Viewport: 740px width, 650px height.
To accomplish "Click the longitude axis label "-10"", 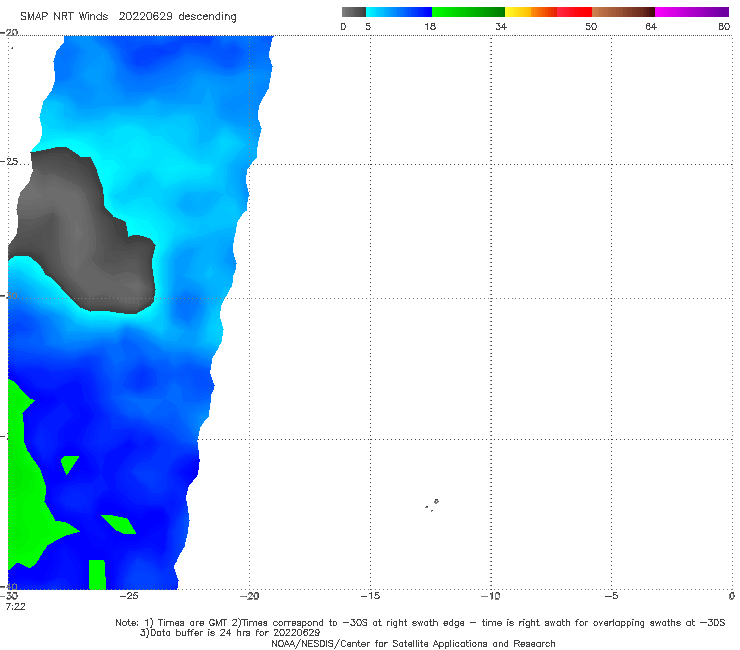I will pos(490,596).
